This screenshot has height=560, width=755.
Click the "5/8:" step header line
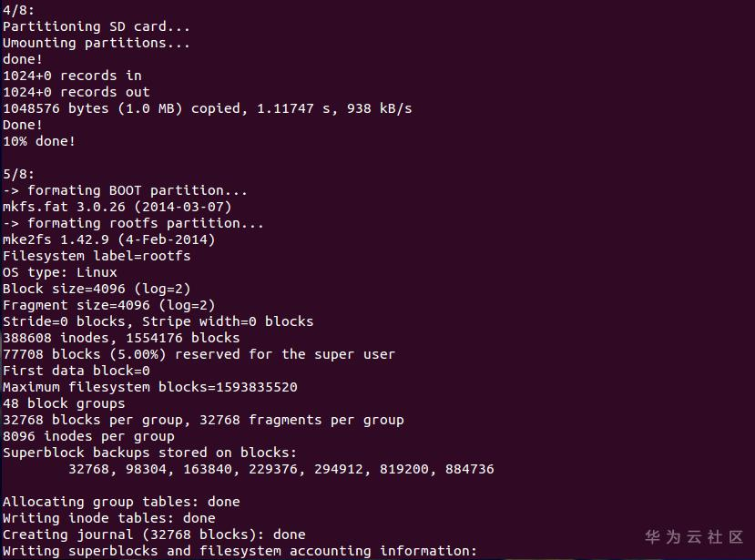coord(19,174)
